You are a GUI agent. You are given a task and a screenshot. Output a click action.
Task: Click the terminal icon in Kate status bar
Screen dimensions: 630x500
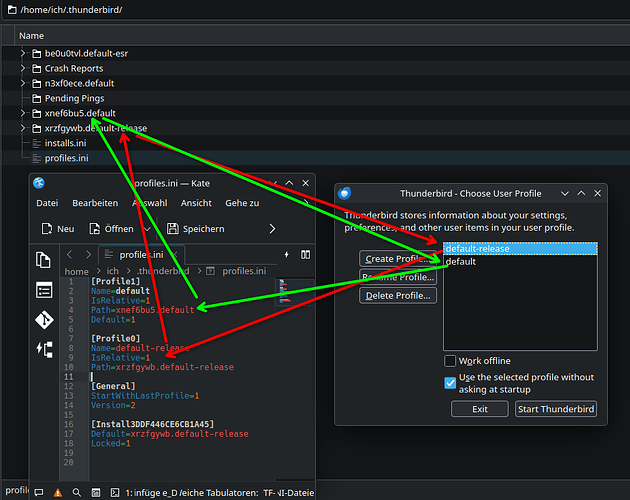point(115,492)
